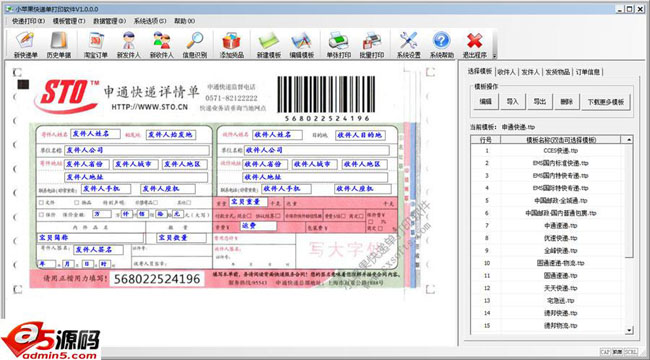Select the 宝贝重量 field on waybill

[x=249, y=202]
